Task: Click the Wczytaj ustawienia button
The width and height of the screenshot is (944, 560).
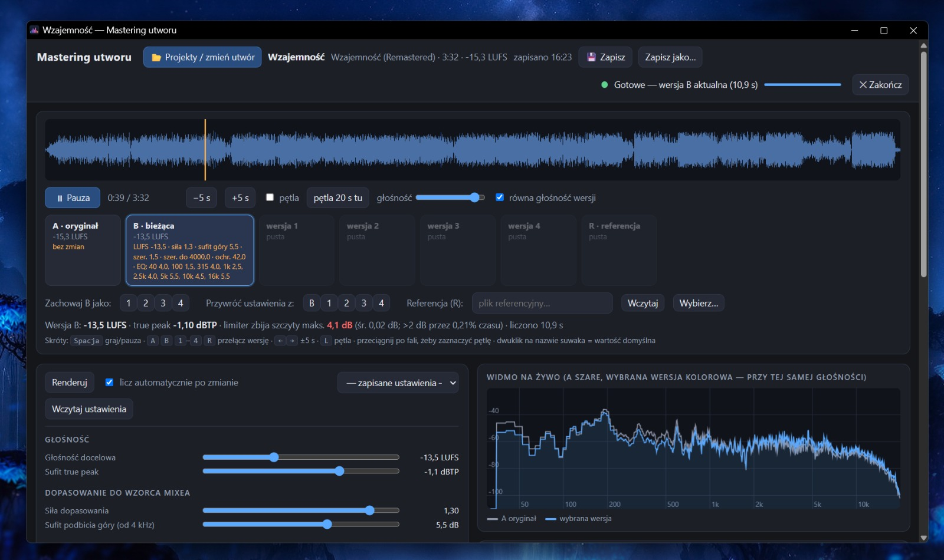Action: 89,409
